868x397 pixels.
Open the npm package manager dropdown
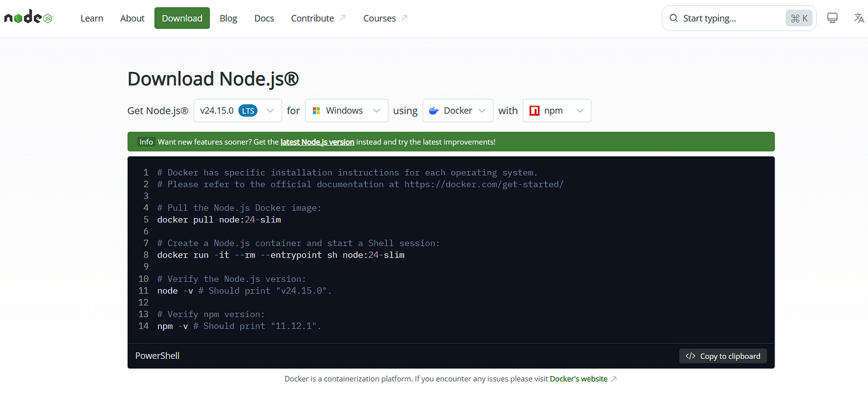point(557,111)
